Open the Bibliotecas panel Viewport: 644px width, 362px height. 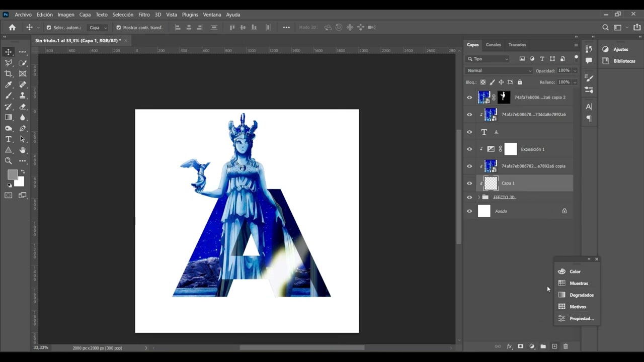tap(619, 61)
